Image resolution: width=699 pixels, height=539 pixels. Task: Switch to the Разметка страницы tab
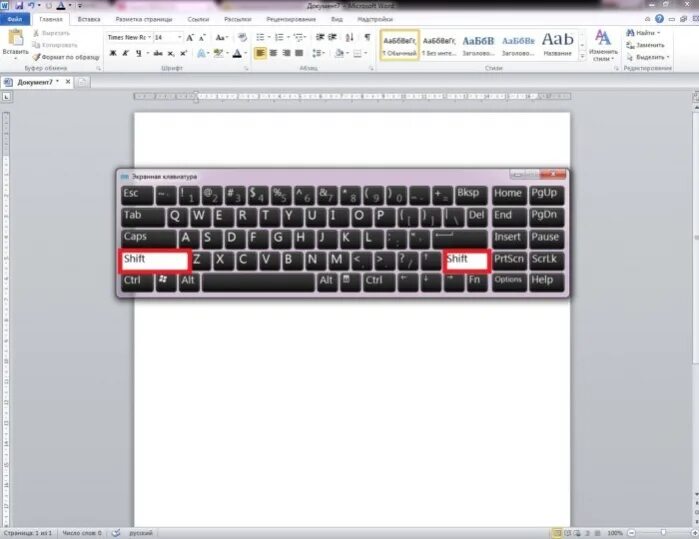tap(144, 19)
